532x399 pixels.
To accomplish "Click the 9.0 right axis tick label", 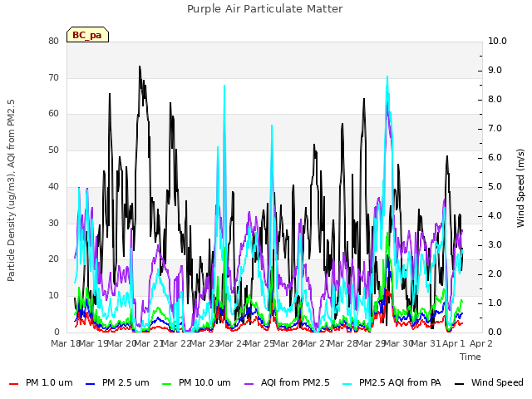I will tap(495, 70).
